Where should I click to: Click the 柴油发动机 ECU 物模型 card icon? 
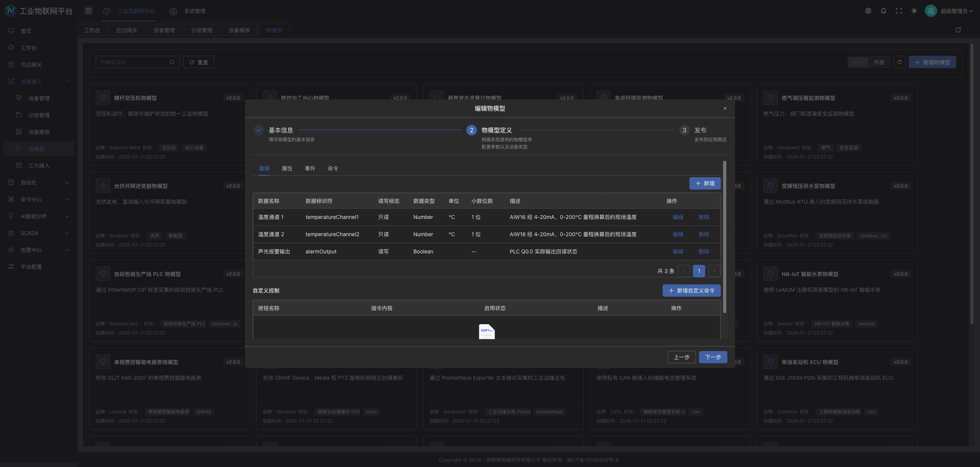tap(771, 362)
